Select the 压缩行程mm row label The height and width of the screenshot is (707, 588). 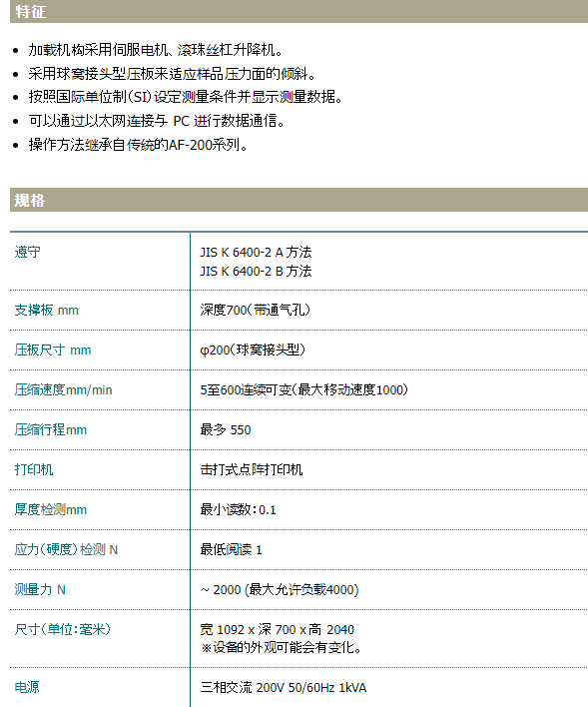coord(51,429)
